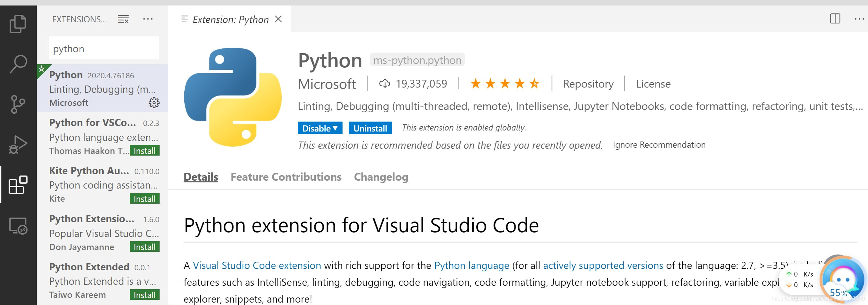Clear extensions search results icon

coord(123,19)
